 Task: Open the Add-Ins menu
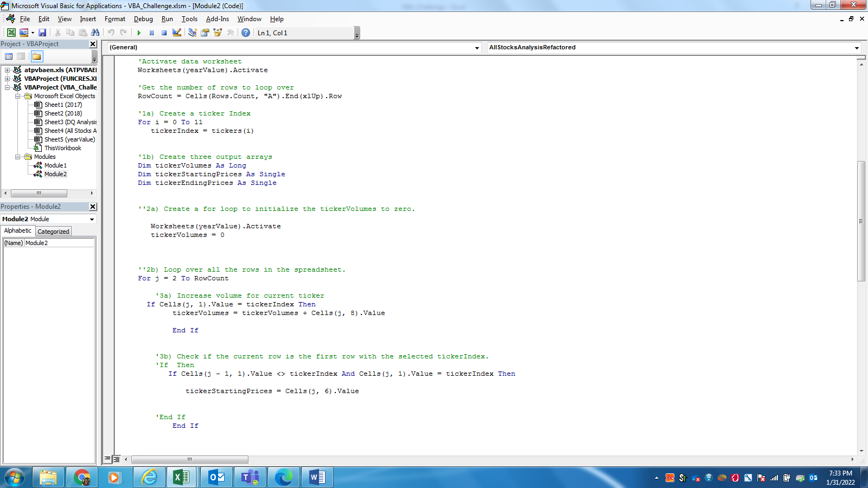point(217,19)
